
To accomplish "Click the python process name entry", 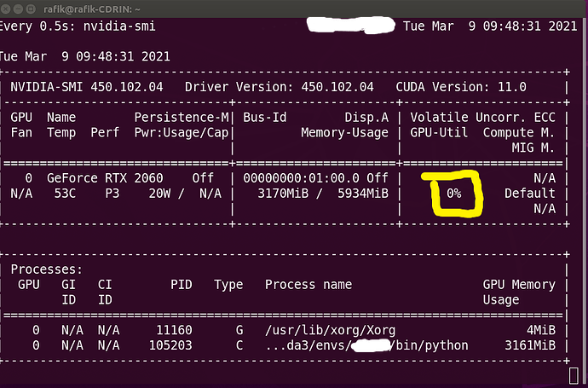I will (x=367, y=345).
